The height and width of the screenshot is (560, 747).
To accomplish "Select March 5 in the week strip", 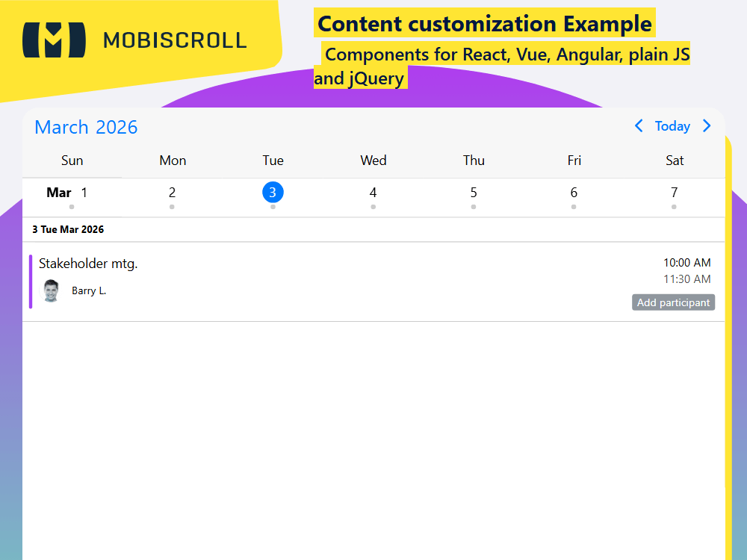I will point(474,192).
